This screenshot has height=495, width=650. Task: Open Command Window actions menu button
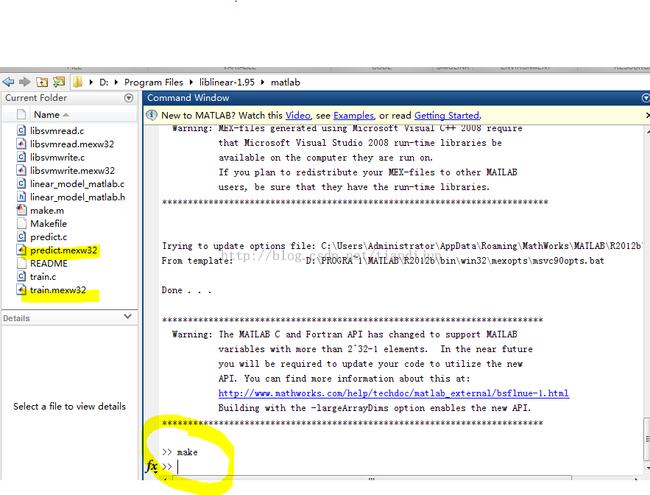pyautogui.click(x=645, y=98)
